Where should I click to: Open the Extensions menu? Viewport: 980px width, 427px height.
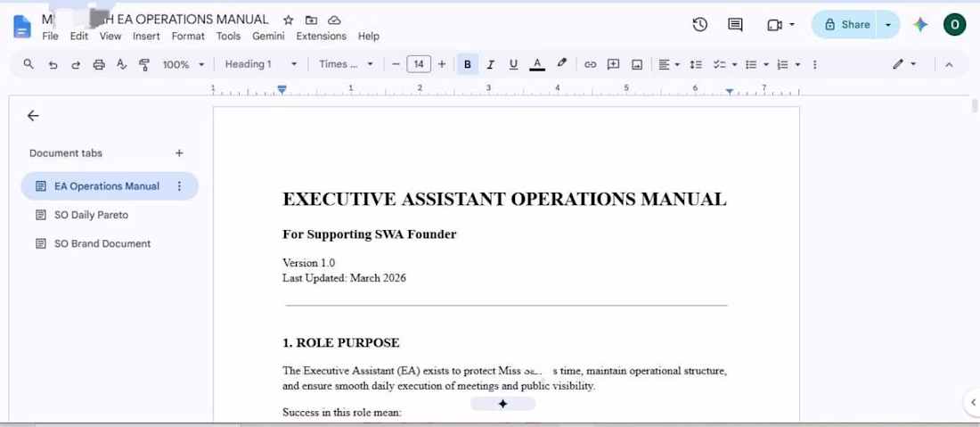(x=322, y=37)
